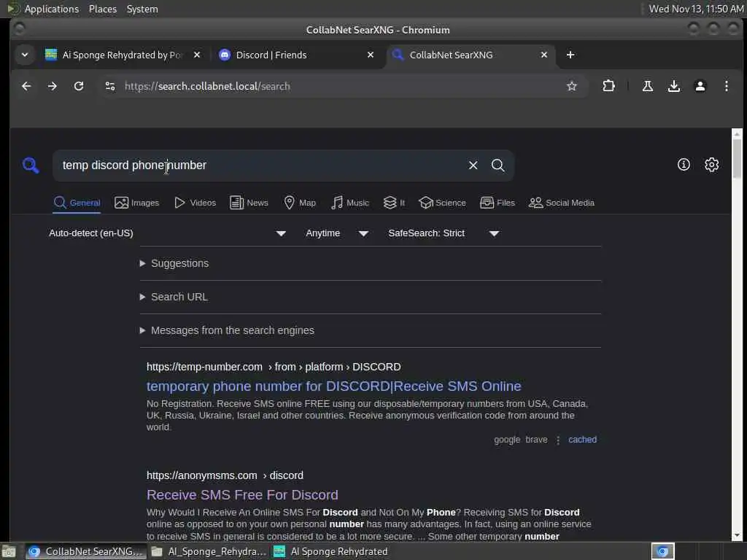
Task: Open the anonymsms.com URL breadcrumb
Action: click(225, 475)
